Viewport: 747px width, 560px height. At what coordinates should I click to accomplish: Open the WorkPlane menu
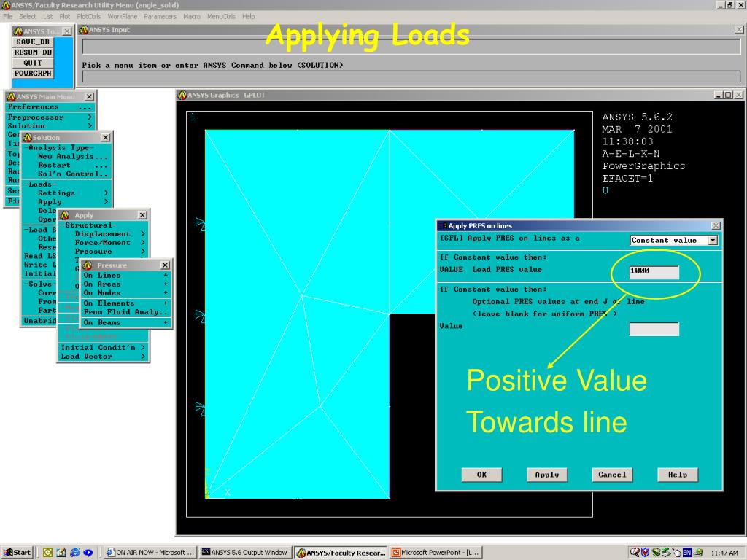[x=123, y=16]
